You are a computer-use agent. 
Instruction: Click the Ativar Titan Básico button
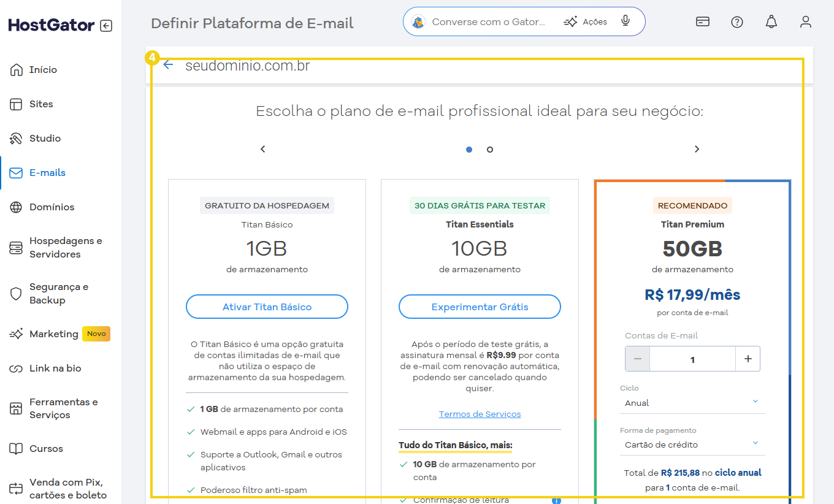[267, 307]
